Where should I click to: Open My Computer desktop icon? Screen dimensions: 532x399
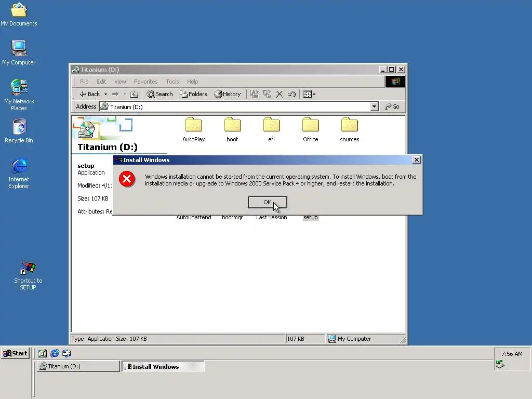tap(19, 52)
